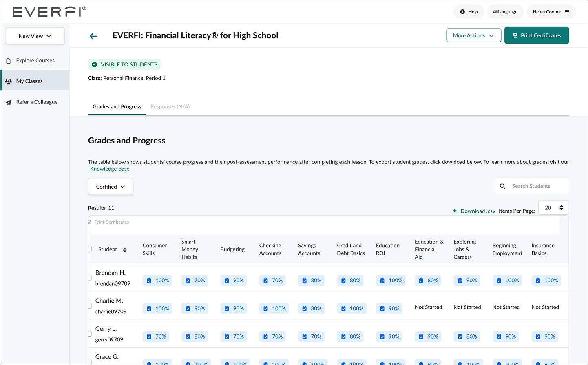This screenshot has height=365, width=588.
Task: Sort by the Student column arrows
Action: 125,250
